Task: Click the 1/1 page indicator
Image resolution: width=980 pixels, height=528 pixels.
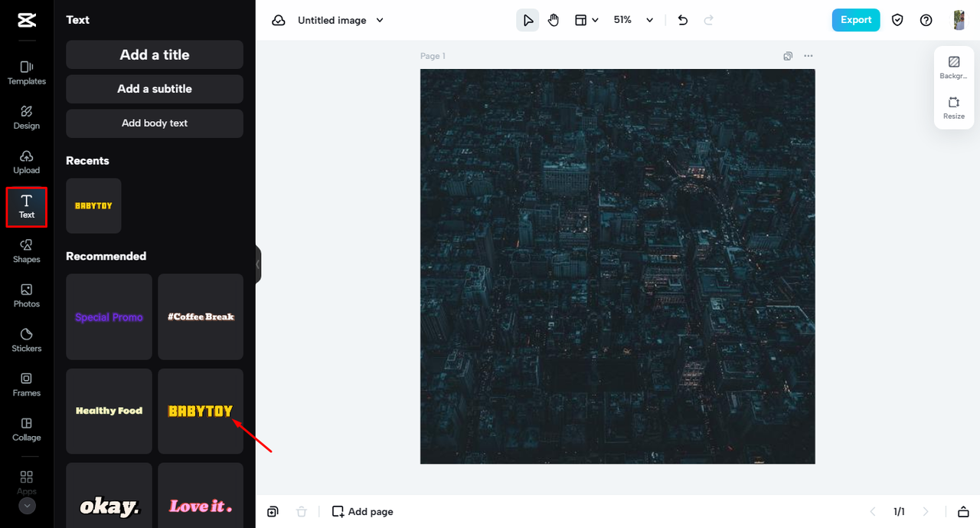Action: tap(899, 511)
